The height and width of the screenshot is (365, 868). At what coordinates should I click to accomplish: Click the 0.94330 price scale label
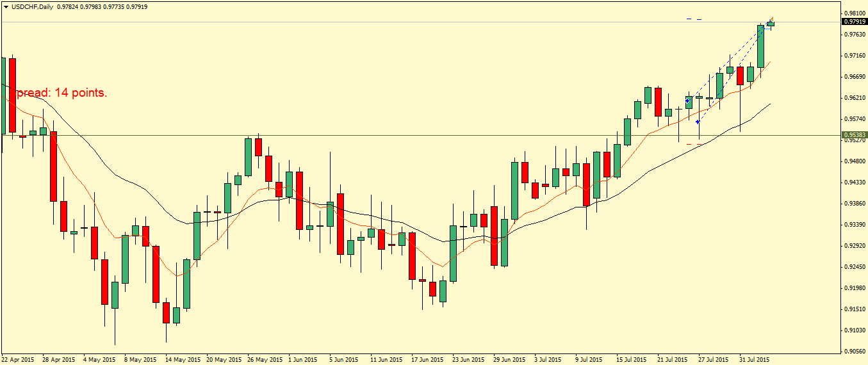(x=855, y=182)
